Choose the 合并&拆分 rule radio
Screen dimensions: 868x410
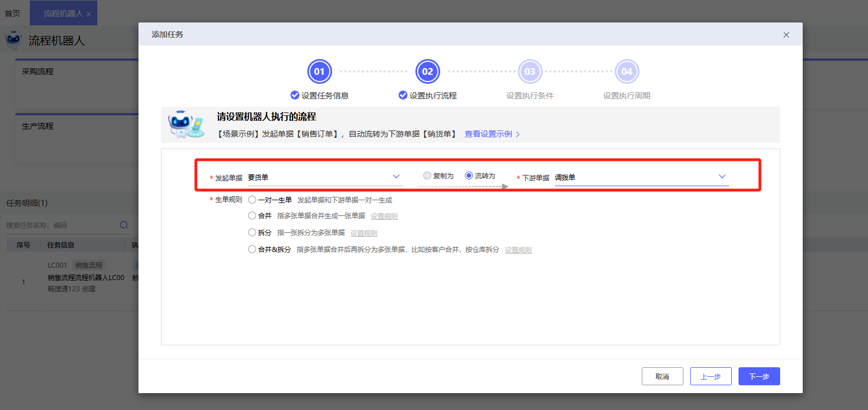click(x=252, y=249)
